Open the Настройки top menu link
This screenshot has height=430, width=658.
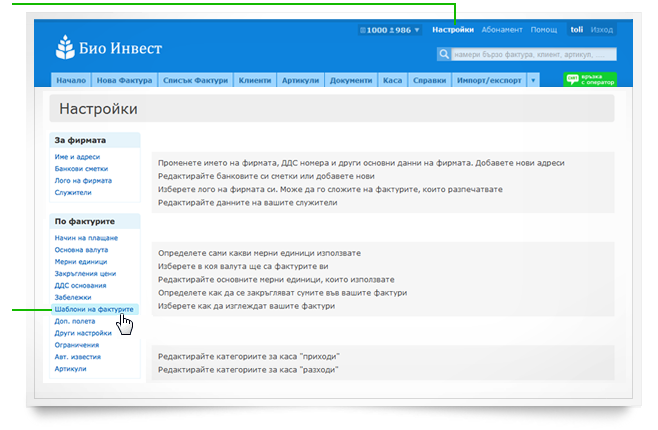(453, 30)
